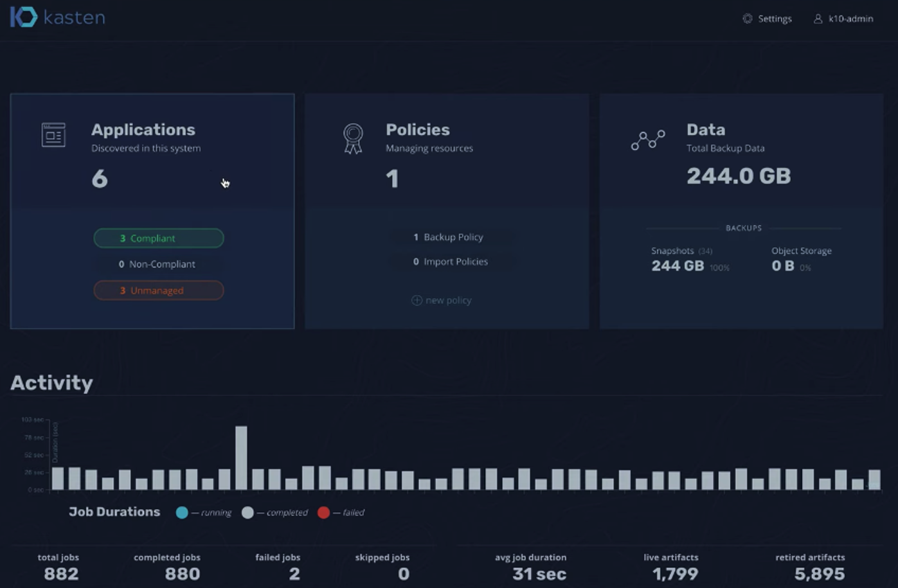Click the 0 Import Policies entry
This screenshot has height=588, width=898.
pyautogui.click(x=451, y=262)
